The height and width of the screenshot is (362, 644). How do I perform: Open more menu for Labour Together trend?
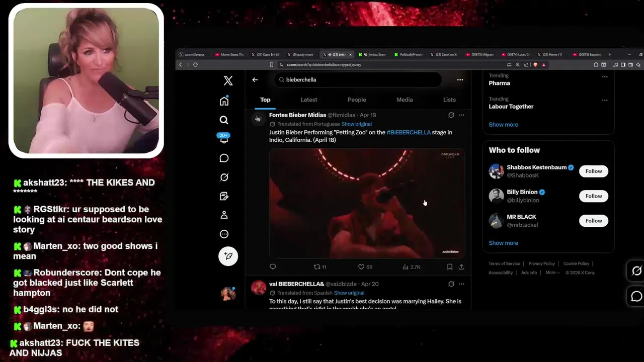605,100
